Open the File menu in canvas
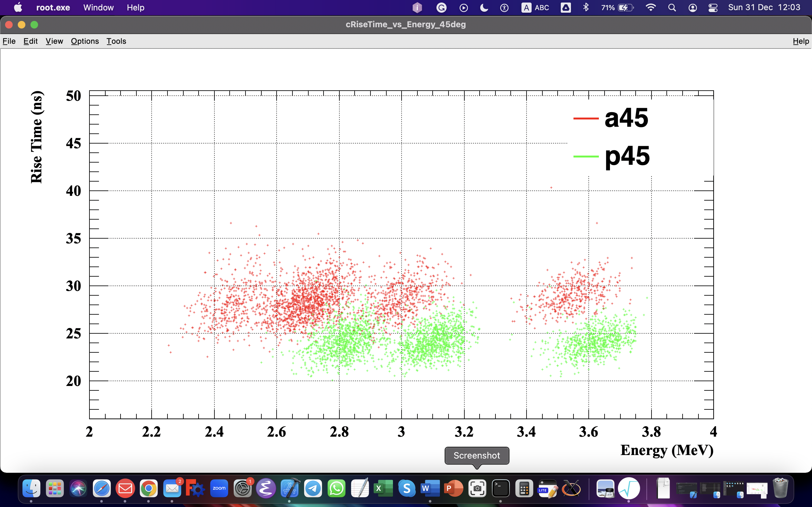 (x=9, y=41)
